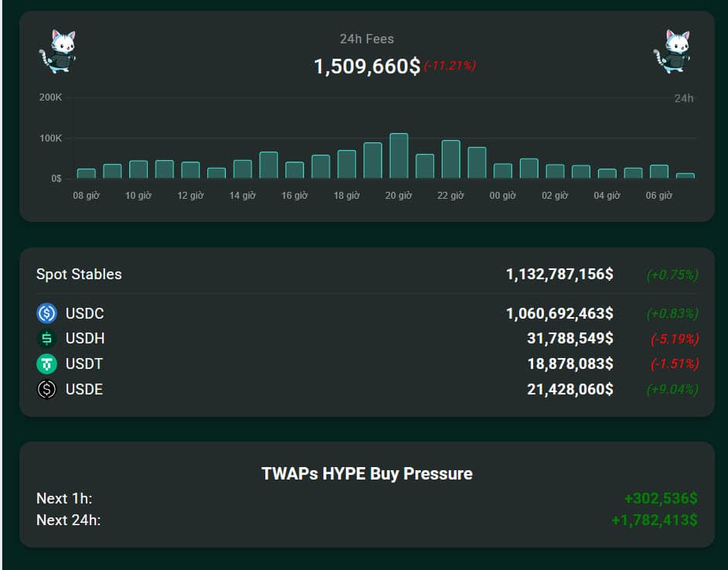Click the Next 1h value +302,536$
This screenshot has height=570, width=728.
click(661, 498)
